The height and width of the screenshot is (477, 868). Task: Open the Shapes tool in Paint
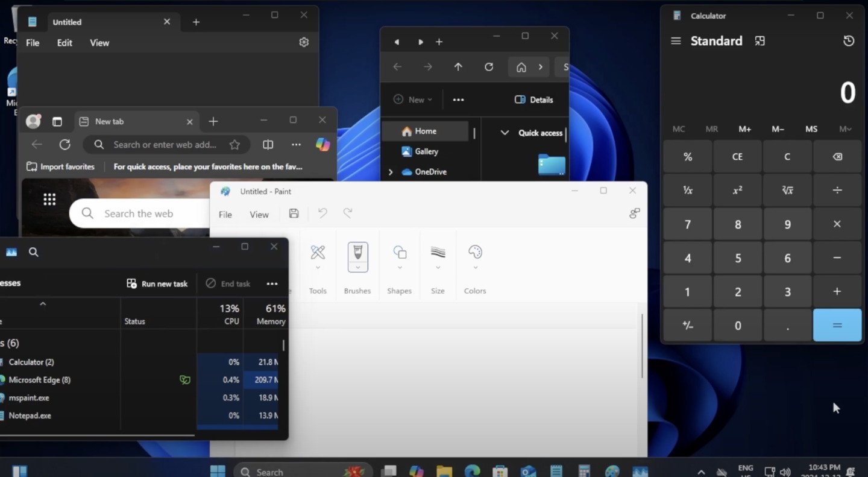[399, 256]
